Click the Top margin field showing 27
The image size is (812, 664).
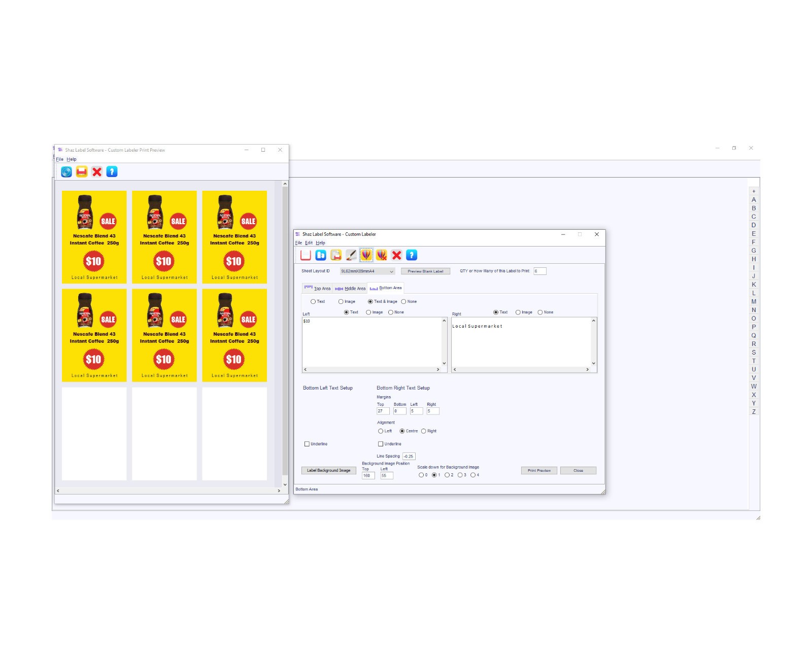click(383, 411)
